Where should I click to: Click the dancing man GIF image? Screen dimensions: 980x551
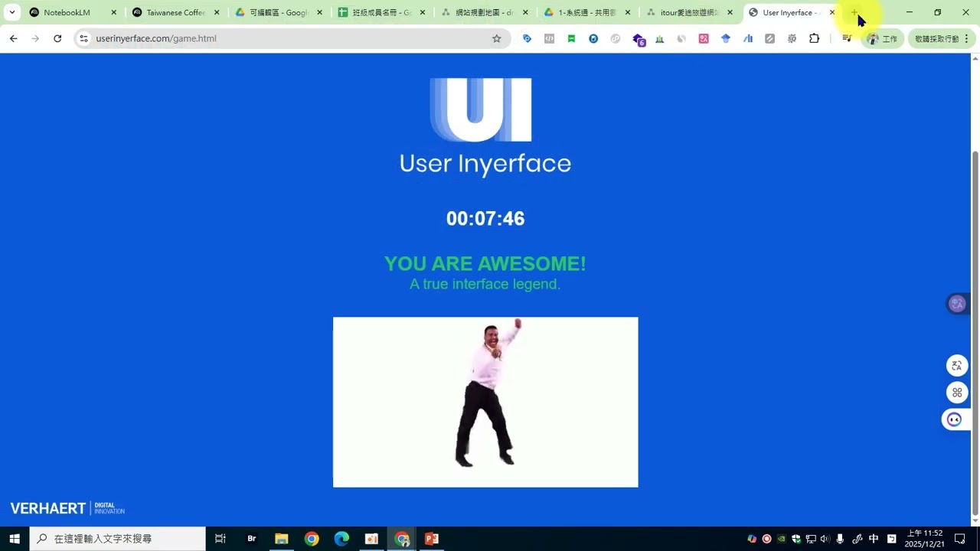pyautogui.click(x=485, y=402)
